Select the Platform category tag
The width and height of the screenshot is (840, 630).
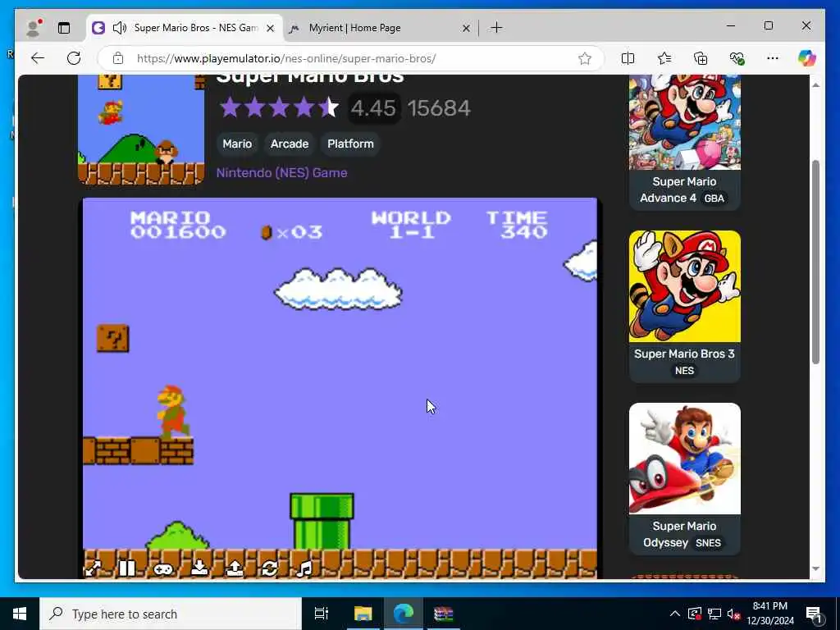click(x=350, y=144)
